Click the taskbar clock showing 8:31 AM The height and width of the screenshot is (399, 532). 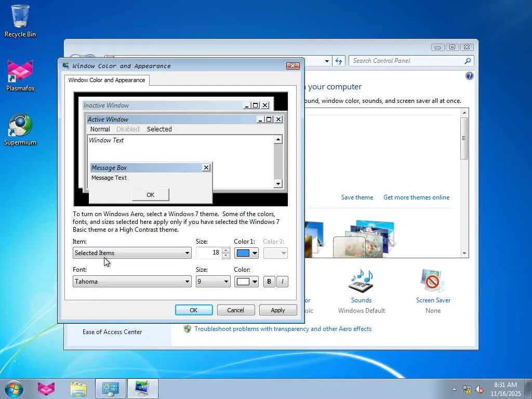505,389
